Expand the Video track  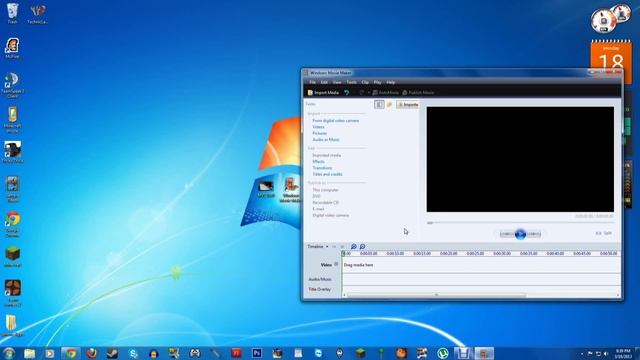click(336, 264)
